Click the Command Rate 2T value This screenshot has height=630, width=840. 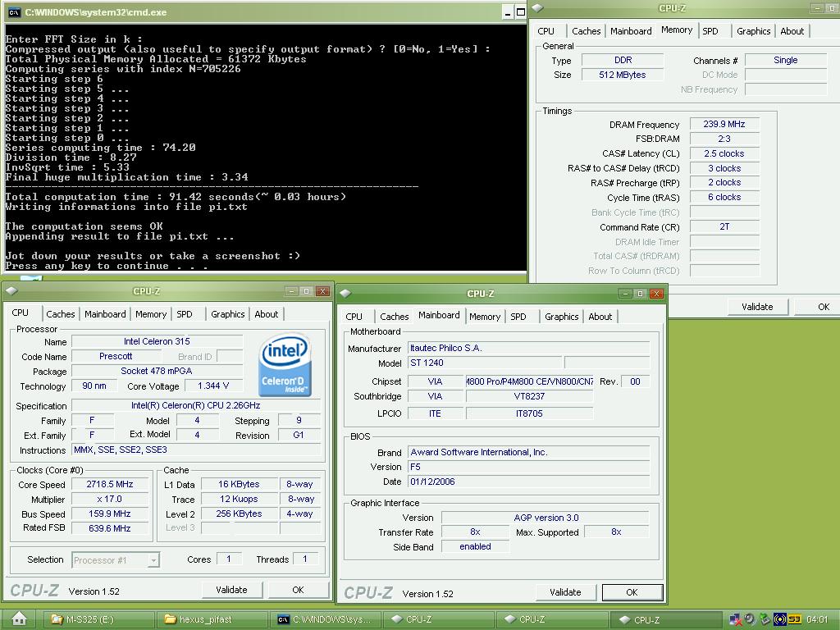click(x=724, y=227)
